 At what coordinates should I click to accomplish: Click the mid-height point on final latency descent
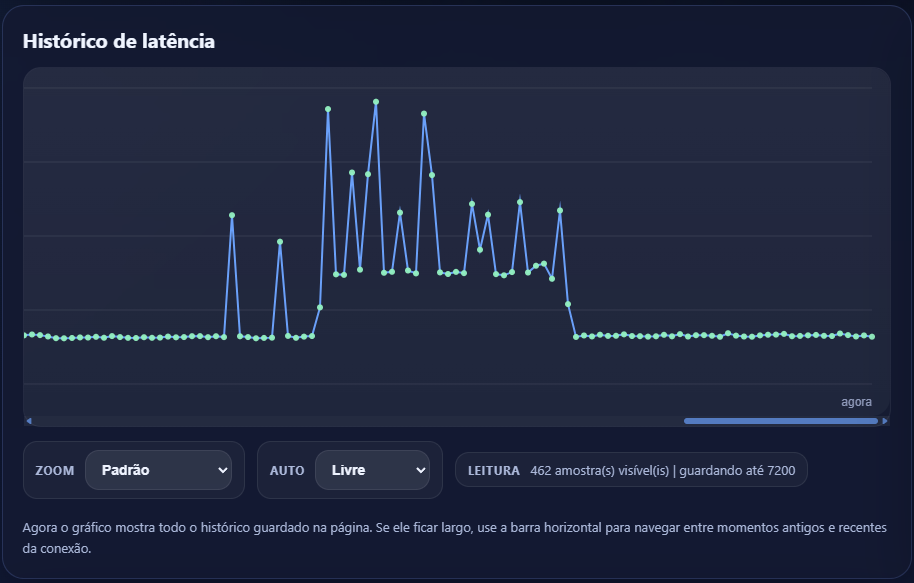(x=568, y=304)
